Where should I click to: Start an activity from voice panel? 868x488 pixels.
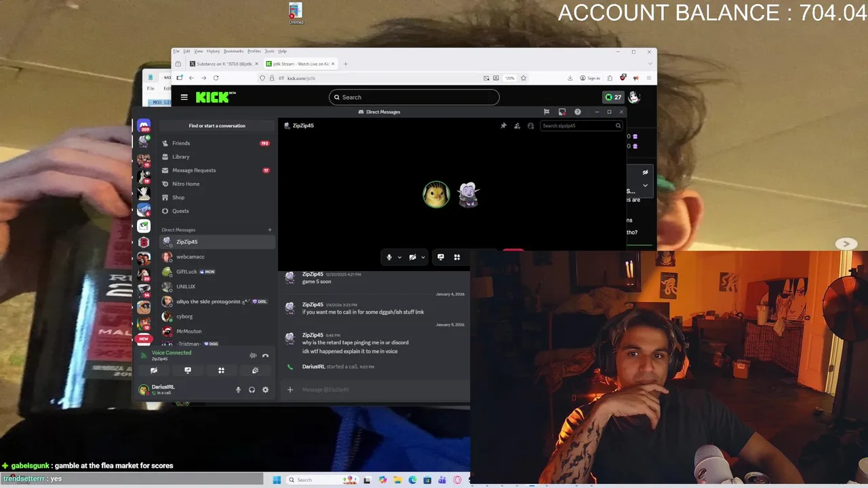click(x=221, y=370)
